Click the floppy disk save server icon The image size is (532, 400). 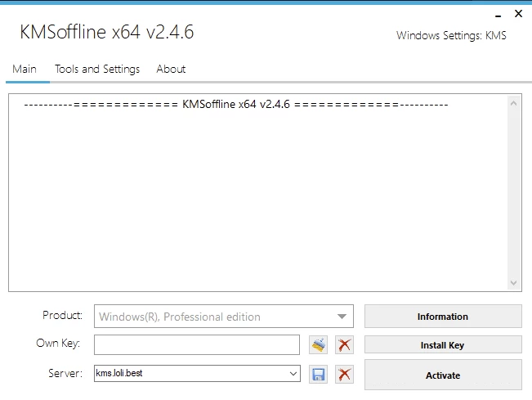(319, 375)
